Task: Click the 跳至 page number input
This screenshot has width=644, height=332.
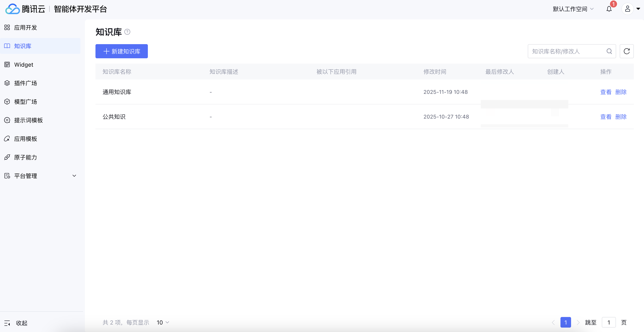Action: pyautogui.click(x=608, y=322)
